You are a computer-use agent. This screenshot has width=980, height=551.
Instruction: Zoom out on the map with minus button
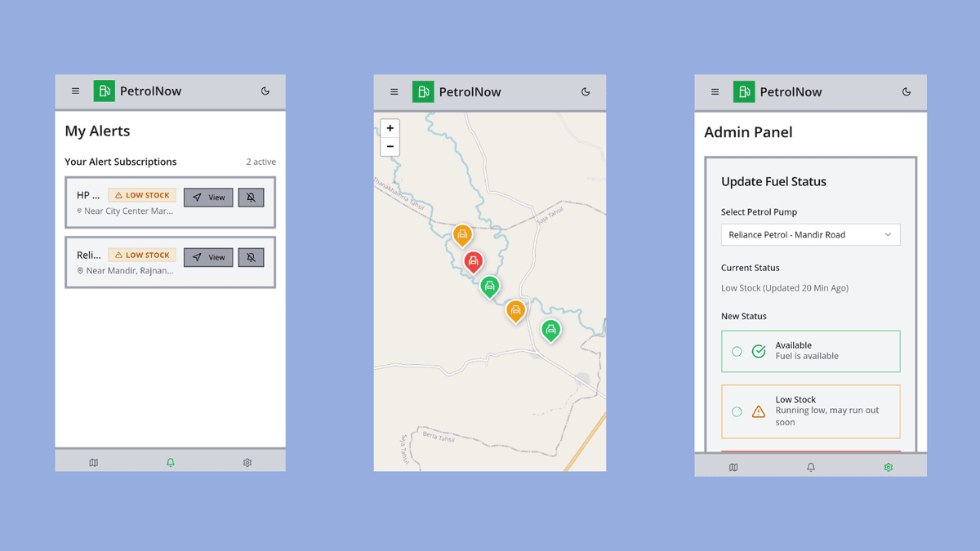coord(390,146)
